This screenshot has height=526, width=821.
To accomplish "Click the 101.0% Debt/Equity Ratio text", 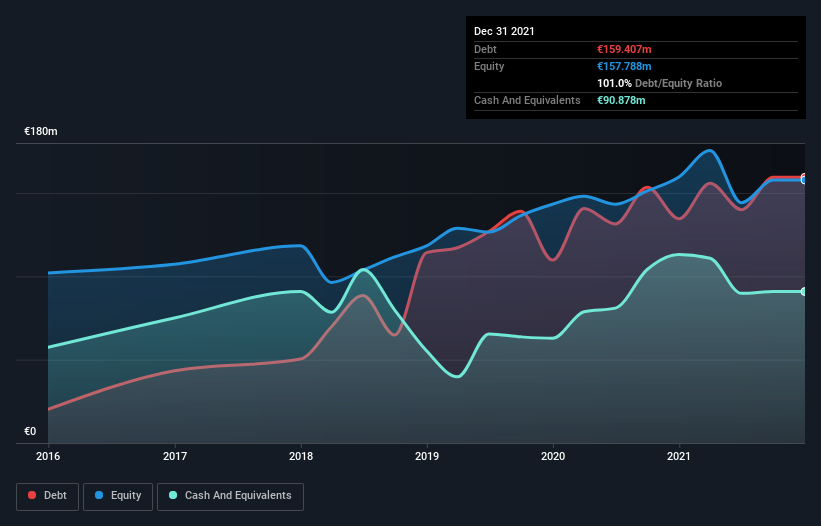I will point(659,83).
